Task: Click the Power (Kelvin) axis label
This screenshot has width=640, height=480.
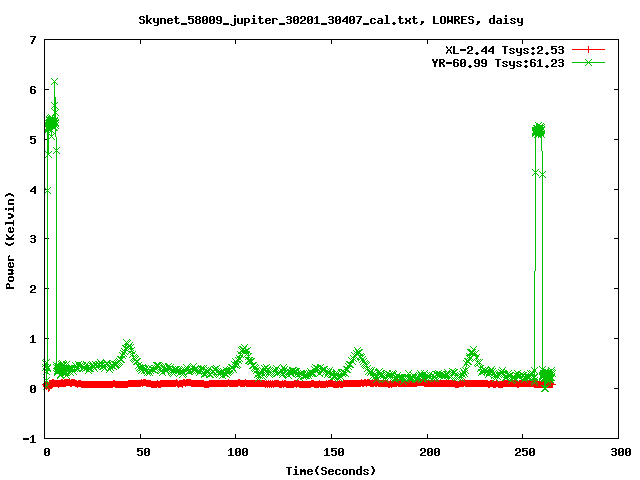Action: pyautogui.click(x=10, y=241)
